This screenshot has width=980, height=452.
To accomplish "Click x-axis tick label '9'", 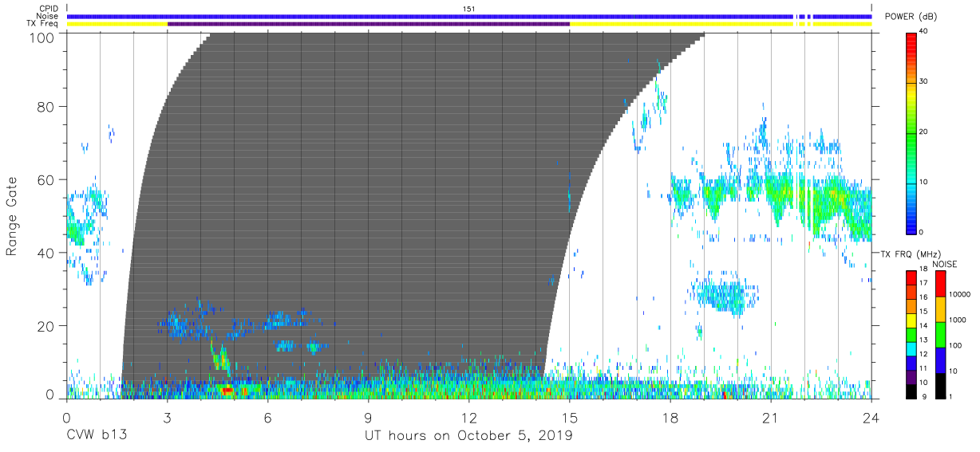I will pos(368,417).
